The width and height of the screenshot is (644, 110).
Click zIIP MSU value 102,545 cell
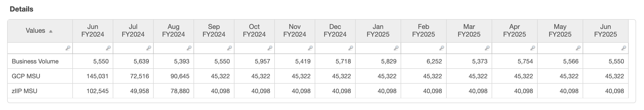(98, 91)
